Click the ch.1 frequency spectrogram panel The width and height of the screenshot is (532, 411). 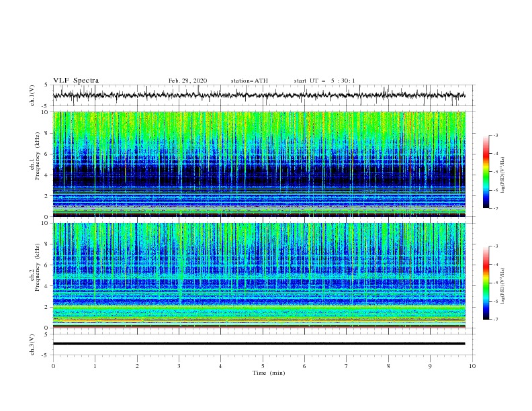click(x=259, y=164)
